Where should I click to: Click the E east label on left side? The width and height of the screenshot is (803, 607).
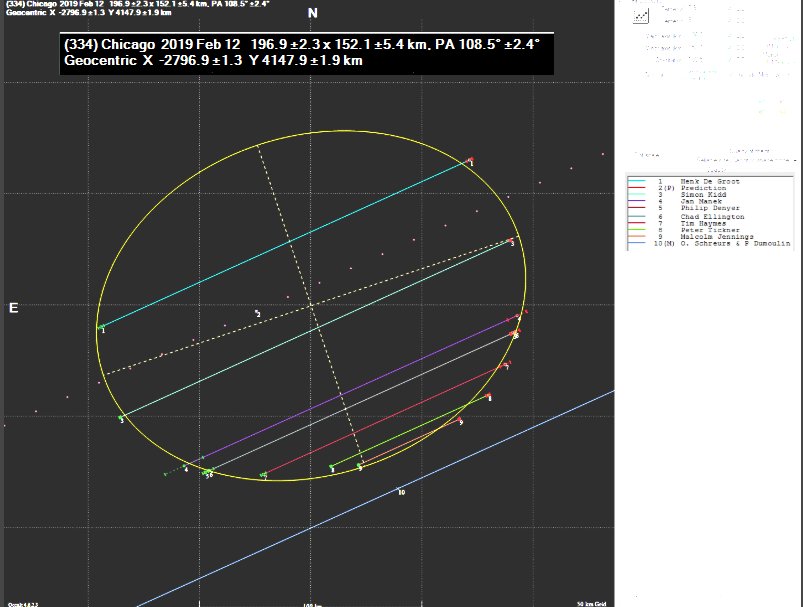tap(13, 308)
